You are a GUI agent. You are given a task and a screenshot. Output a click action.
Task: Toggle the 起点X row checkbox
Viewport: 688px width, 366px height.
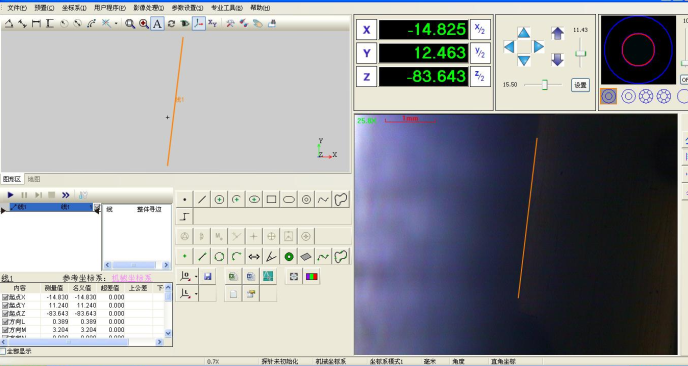pyautogui.click(x=5, y=297)
